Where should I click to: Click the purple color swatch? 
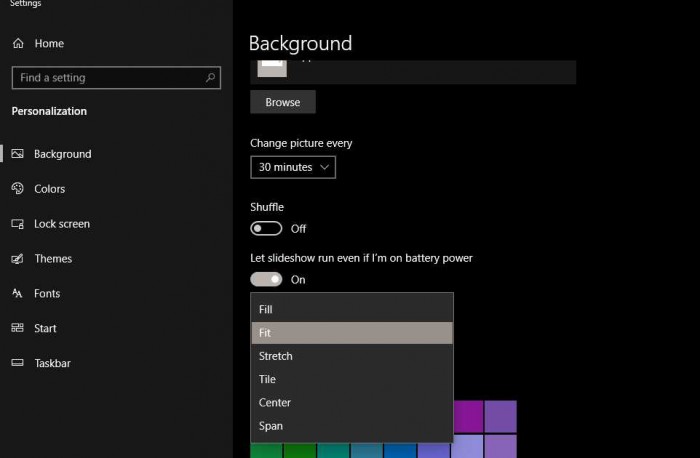[x=468, y=415]
